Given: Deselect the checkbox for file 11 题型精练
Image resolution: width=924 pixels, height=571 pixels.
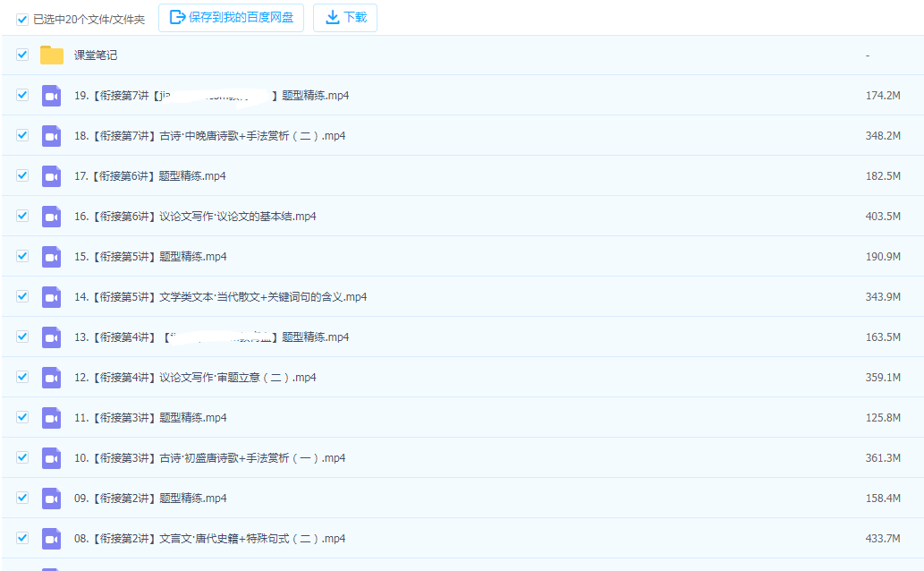Looking at the screenshot, I should click(x=22, y=417).
